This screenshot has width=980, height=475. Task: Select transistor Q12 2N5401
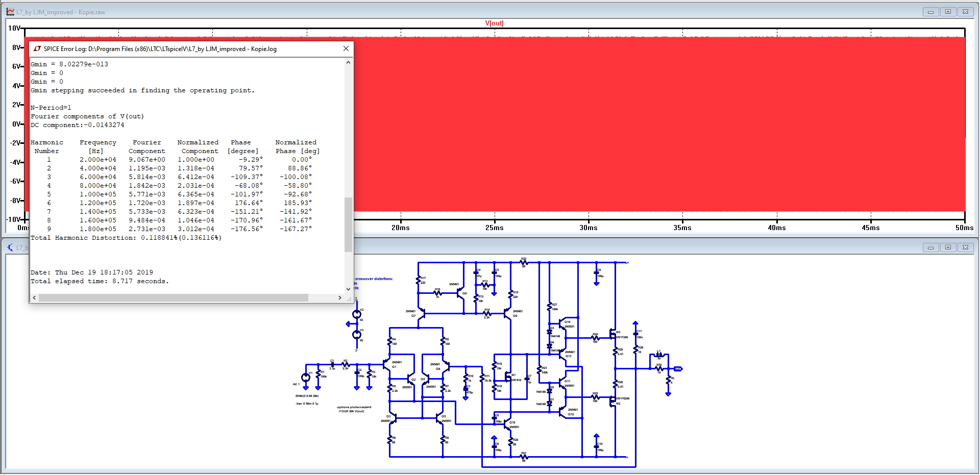click(x=562, y=411)
